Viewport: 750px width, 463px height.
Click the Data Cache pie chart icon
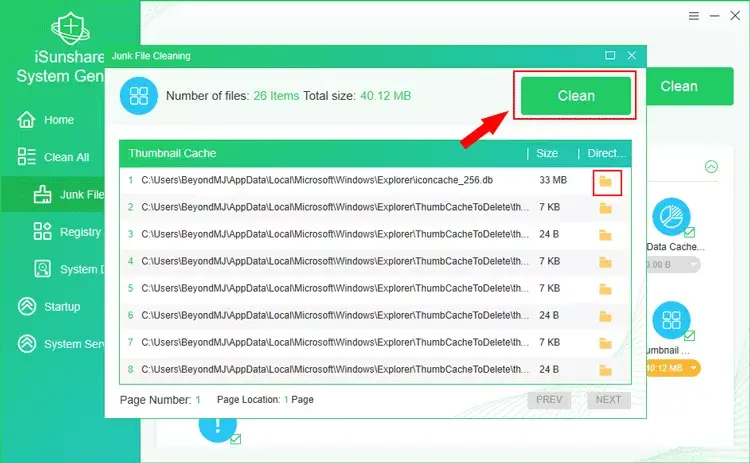coord(671,217)
